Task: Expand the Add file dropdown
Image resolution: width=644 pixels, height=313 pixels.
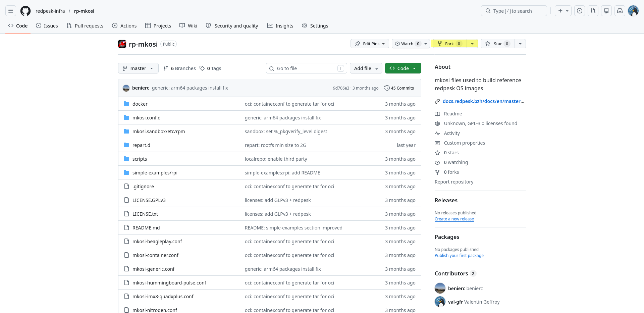Action: [x=366, y=68]
